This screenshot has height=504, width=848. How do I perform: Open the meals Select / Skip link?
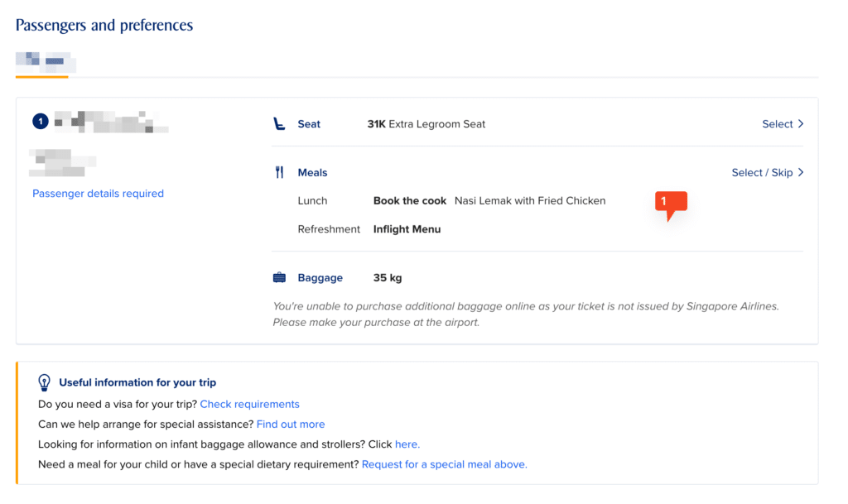click(x=762, y=172)
